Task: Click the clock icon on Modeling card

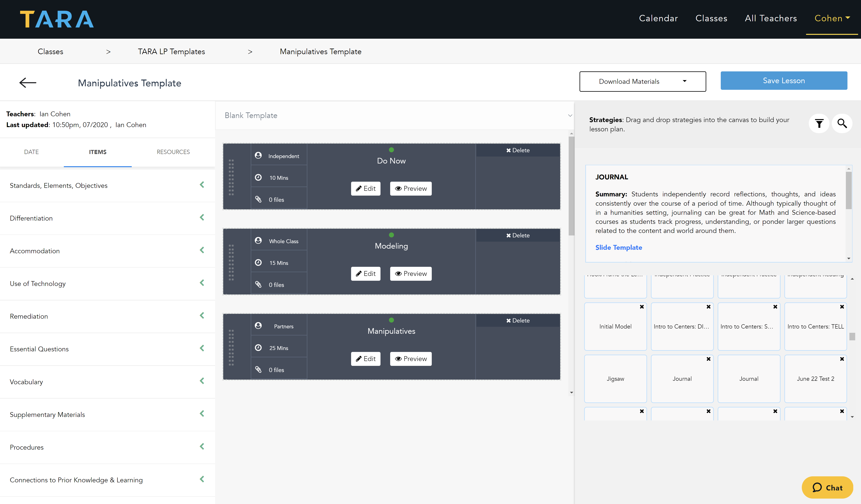Action: point(258,262)
